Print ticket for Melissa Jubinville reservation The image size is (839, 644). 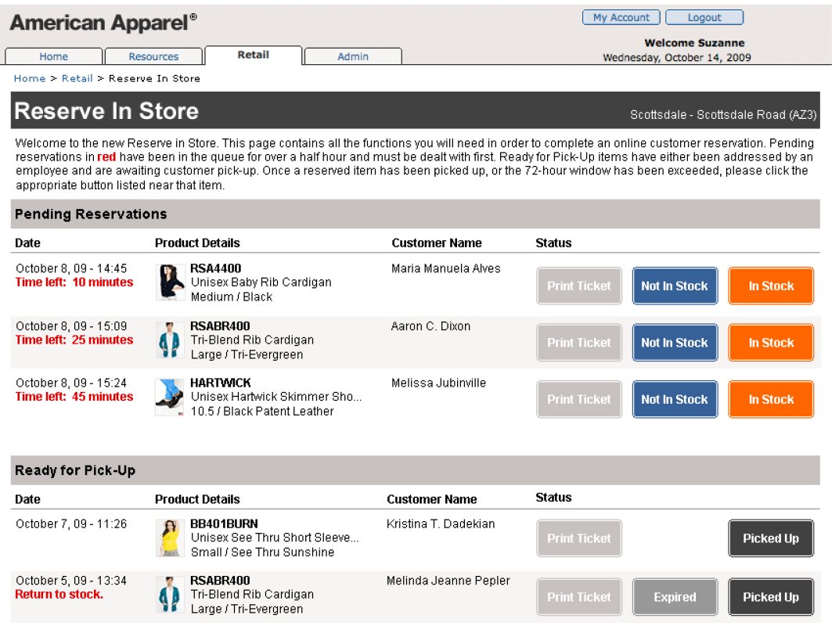click(x=579, y=400)
